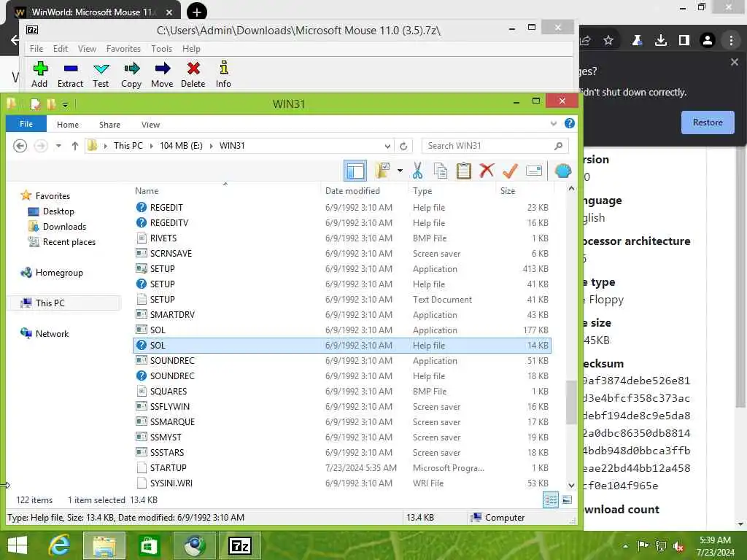This screenshot has width=747, height=560.
Task: Sort by Date modified column header
Action: tap(352, 191)
